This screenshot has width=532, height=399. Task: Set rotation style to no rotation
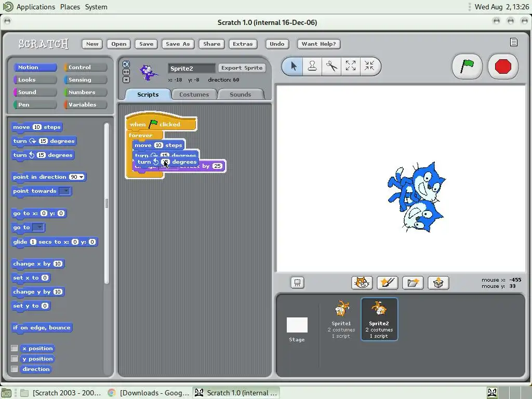coord(126,79)
